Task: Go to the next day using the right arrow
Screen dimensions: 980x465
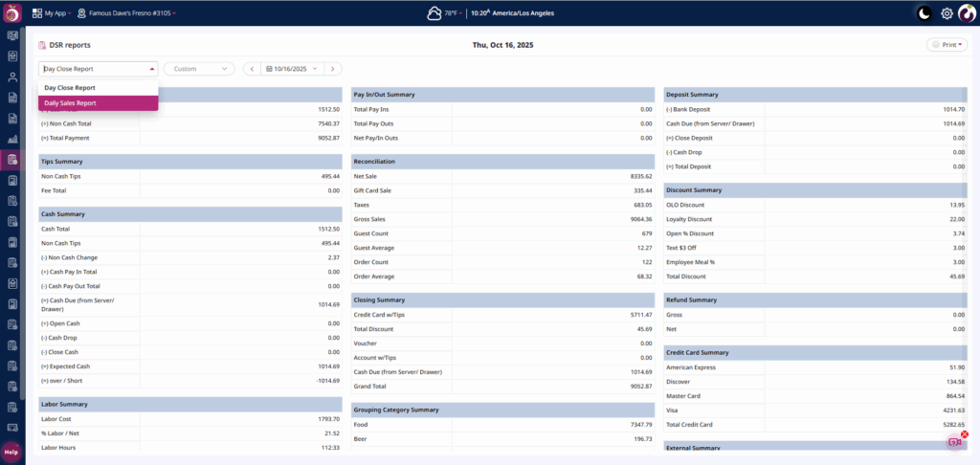Action: pos(333,69)
